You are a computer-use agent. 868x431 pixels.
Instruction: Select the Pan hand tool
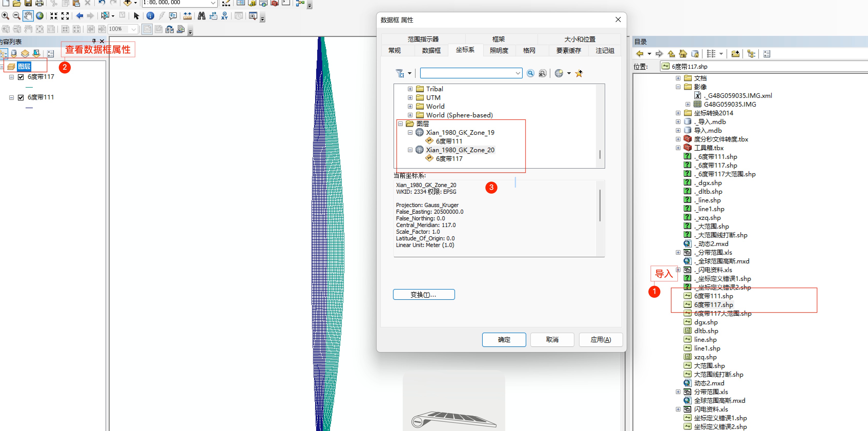click(x=28, y=15)
